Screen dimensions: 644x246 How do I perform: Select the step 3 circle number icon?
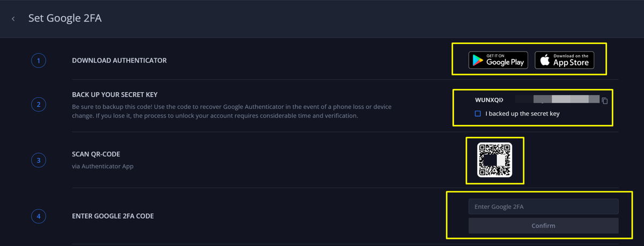click(38, 160)
